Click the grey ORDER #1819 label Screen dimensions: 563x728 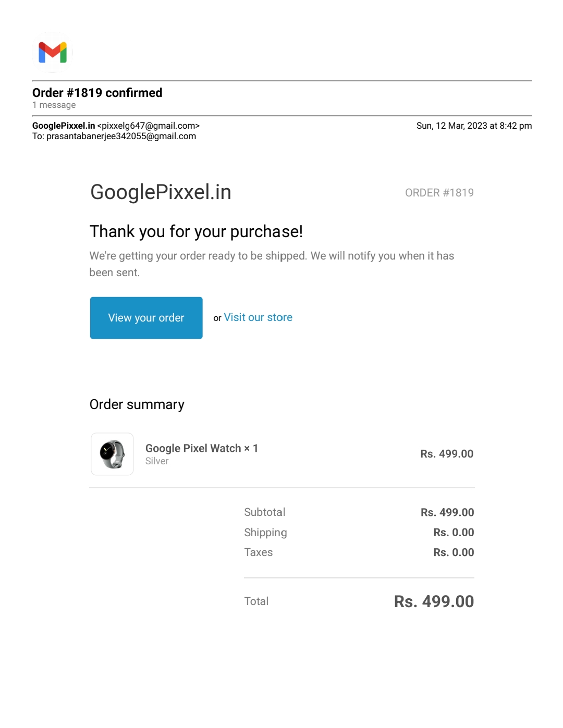coord(439,193)
